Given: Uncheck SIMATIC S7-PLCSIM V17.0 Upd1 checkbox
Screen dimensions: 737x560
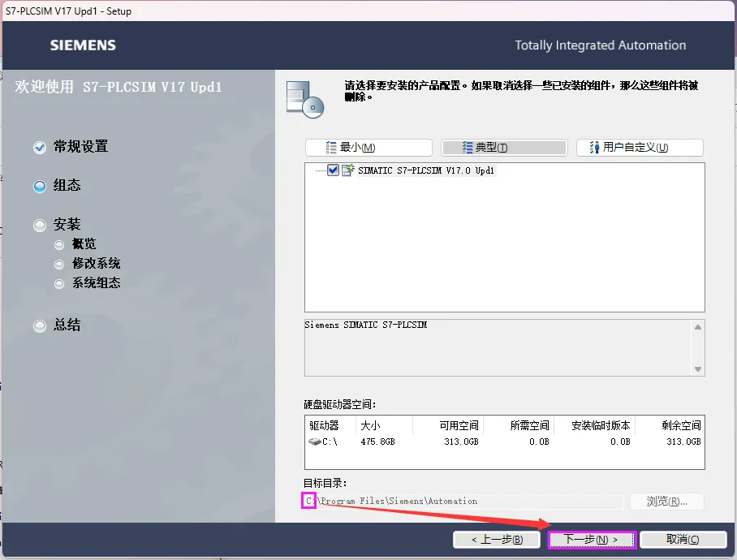Looking at the screenshot, I should 333,170.
